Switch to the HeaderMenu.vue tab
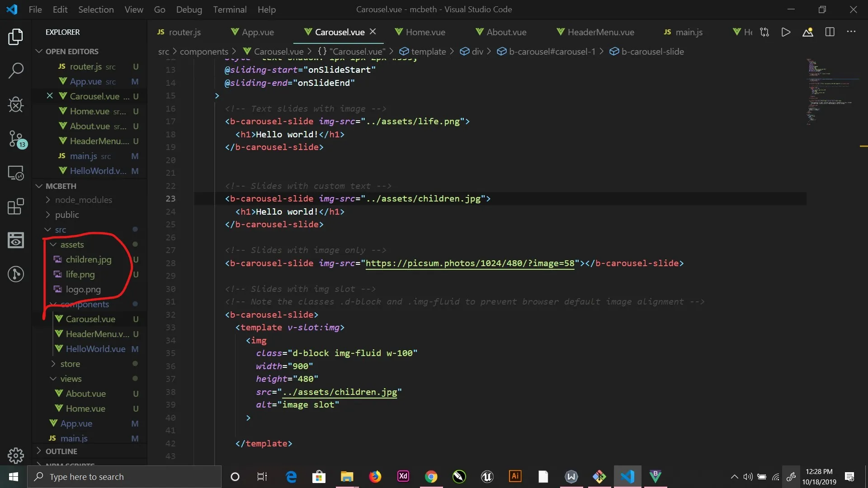The image size is (868, 488). click(600, 32)
